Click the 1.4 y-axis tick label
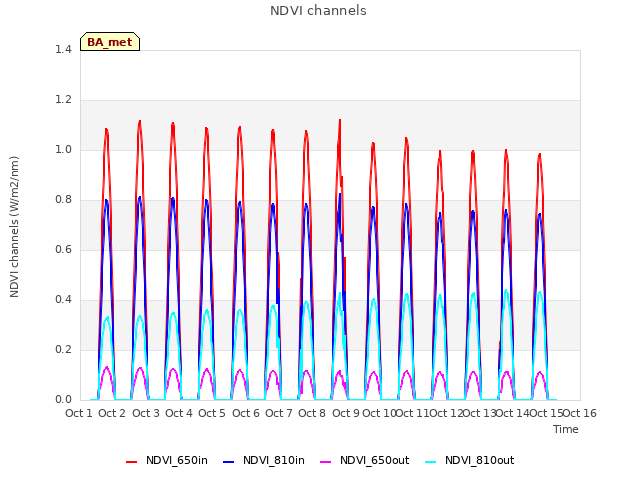 click(x=63, y=49)
